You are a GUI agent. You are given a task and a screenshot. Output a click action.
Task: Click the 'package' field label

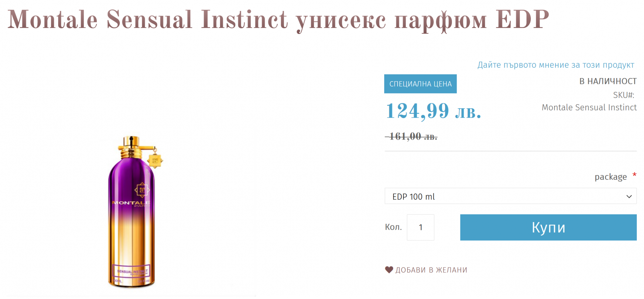(x=610, y=177)
